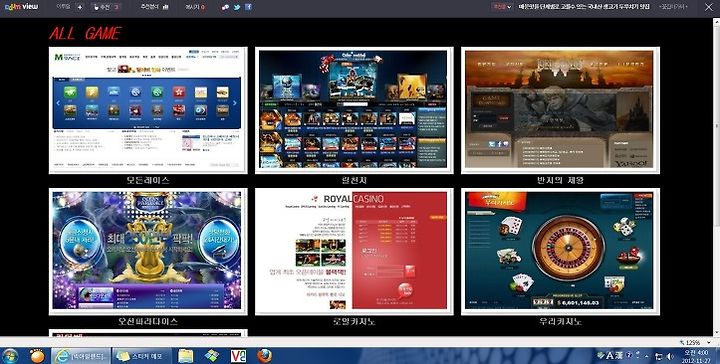
Task: Open the recommendation stats bar chart icon
Action: pos(166,7)
